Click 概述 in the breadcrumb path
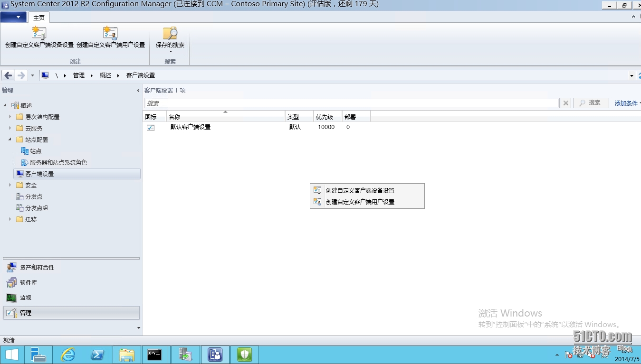 point(105,75)
